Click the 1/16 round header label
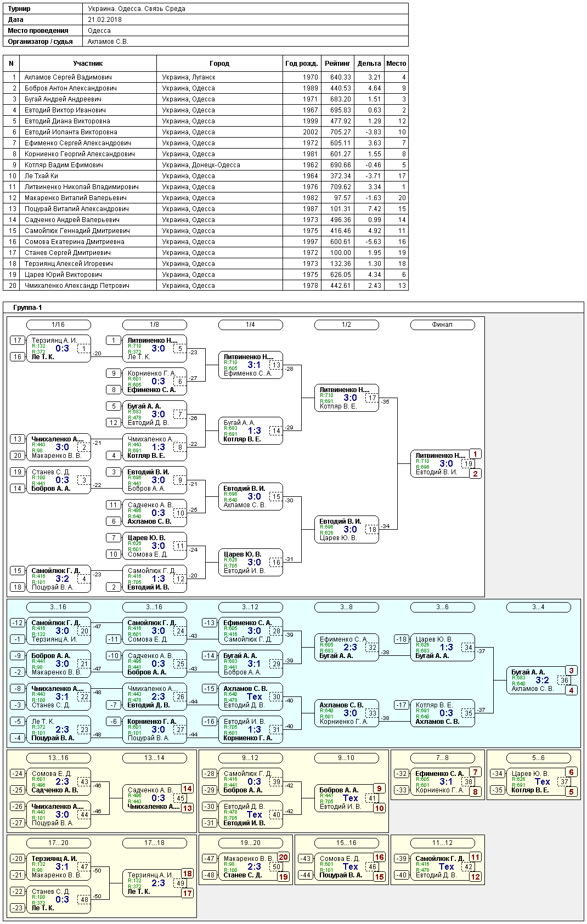The width and height of the screenshot is (587, 924). [x=58, y=325]
